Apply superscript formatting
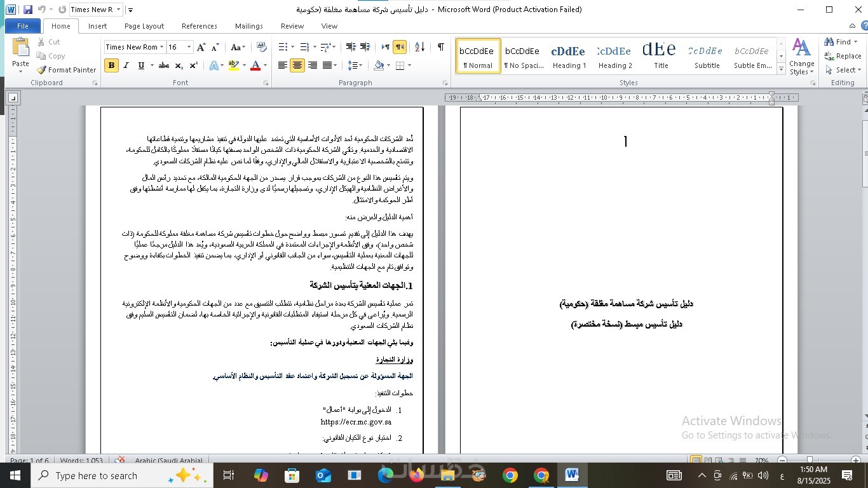Viewport: 868px width, 488px height. click(194, 65)
